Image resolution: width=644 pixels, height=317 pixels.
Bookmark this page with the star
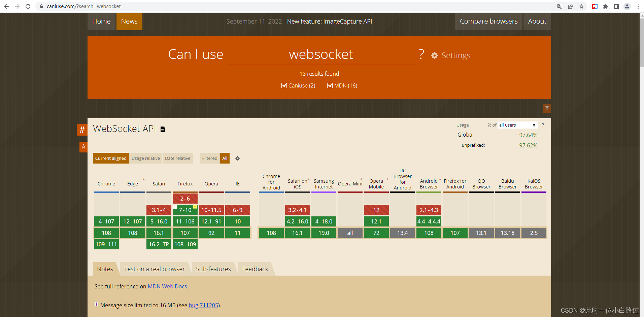coord(581,6)
